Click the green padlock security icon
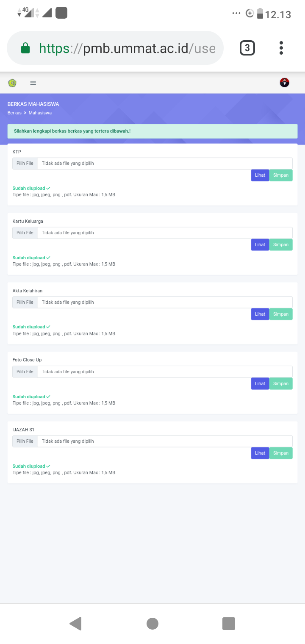 click(26, 48)
